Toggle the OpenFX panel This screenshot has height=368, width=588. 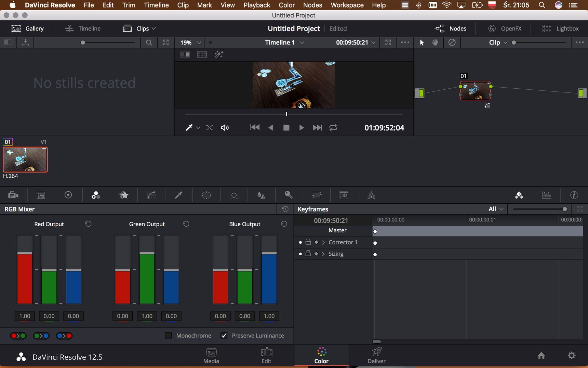(x=505, y=28)
